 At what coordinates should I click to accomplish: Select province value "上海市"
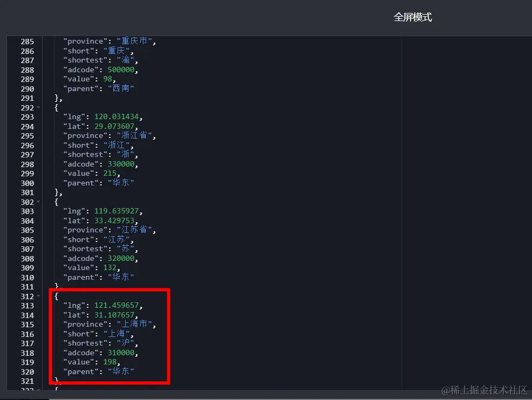pyautogui.click(x=134, y=324)
